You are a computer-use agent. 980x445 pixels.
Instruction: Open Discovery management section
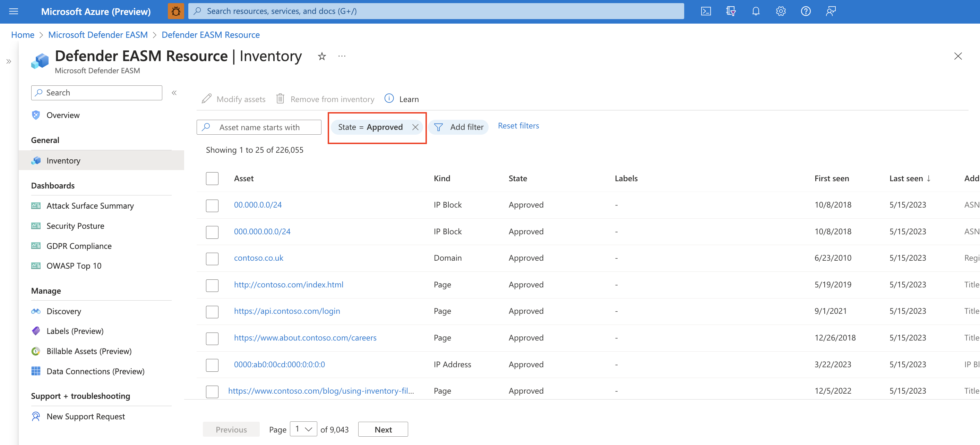point(64,310)
